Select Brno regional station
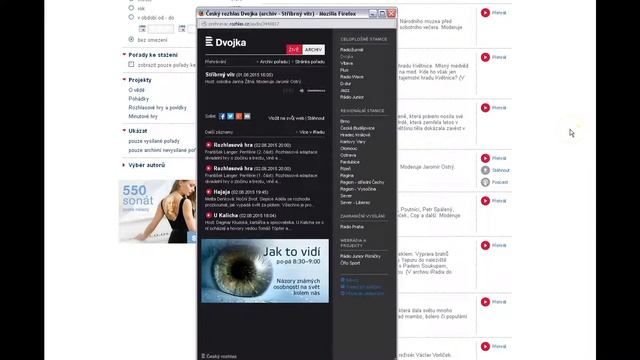 (345, 121)
